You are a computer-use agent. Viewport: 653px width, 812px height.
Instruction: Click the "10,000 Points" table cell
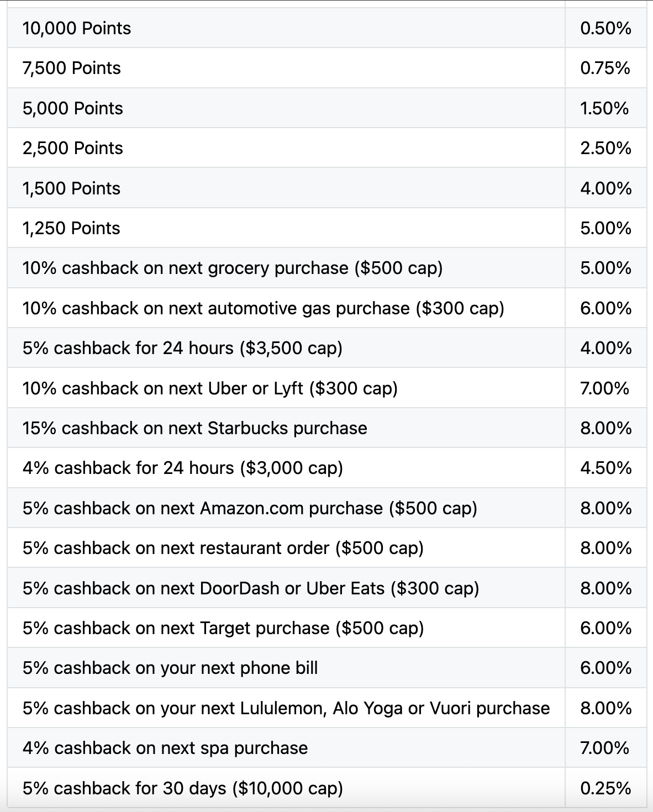tap(77, 28)
